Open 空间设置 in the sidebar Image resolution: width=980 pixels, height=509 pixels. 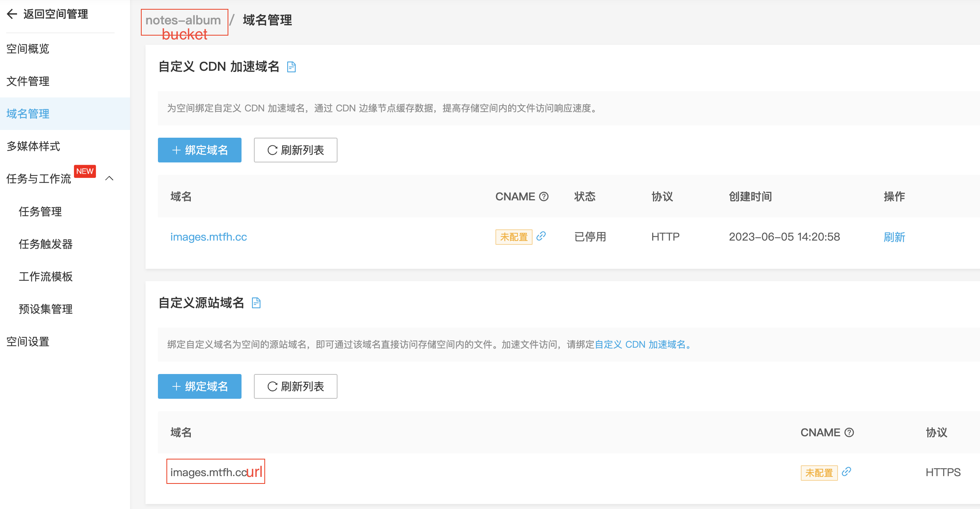click(28, 342)
